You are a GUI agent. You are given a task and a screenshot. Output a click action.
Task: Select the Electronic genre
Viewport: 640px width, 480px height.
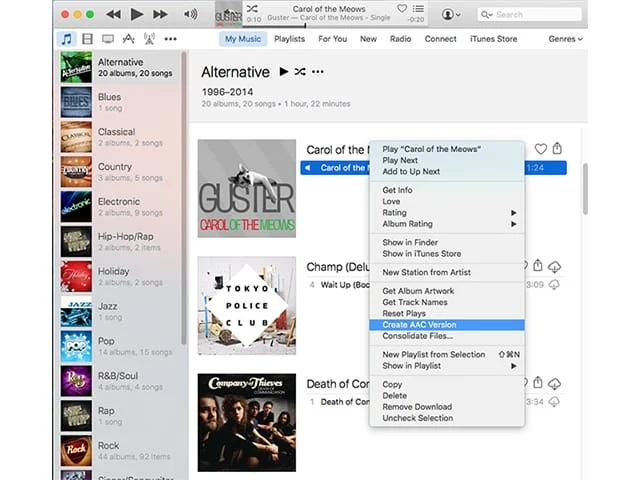point(119,207)
